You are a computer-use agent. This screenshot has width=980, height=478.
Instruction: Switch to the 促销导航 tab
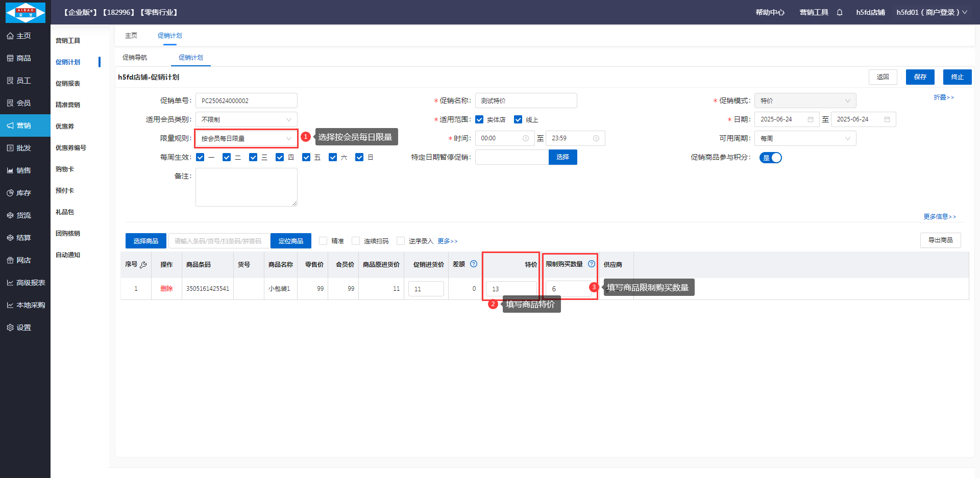coord(135,58)
